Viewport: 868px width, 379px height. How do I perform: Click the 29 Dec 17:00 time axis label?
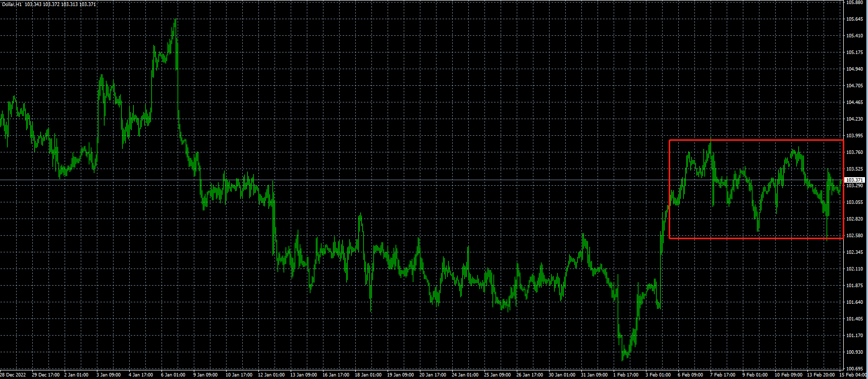(x=45, y=375)
